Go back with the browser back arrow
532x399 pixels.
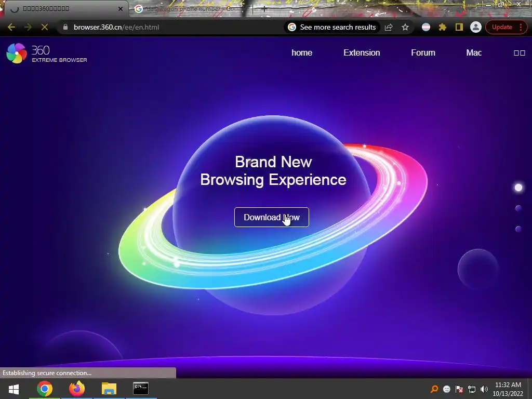(x=11, y=27)
